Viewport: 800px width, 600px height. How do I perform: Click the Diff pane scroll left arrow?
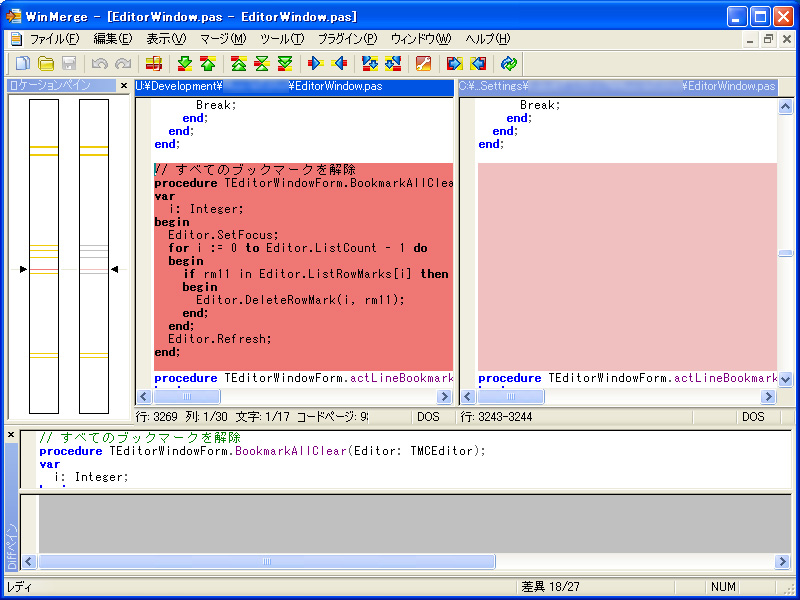pos(29,562)
